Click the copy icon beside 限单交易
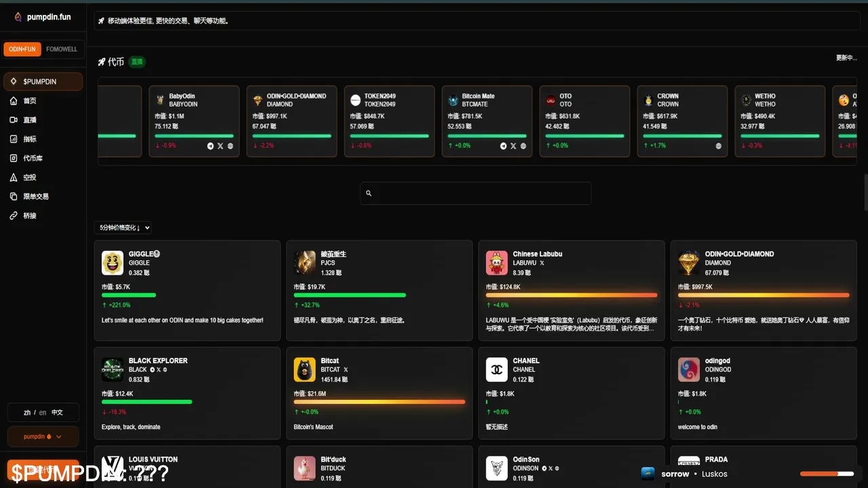The height and width of the screenshot is (488, 868). (14, 197)
